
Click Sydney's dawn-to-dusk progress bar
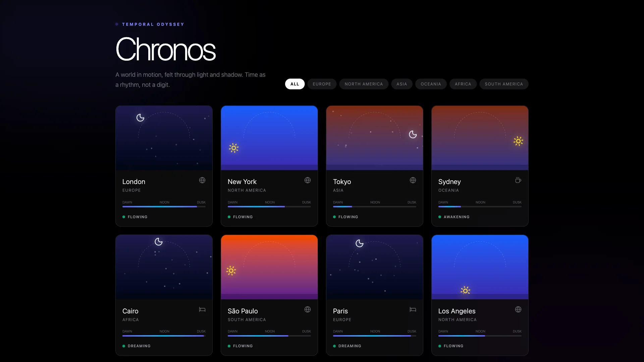(x=480, y=207)
